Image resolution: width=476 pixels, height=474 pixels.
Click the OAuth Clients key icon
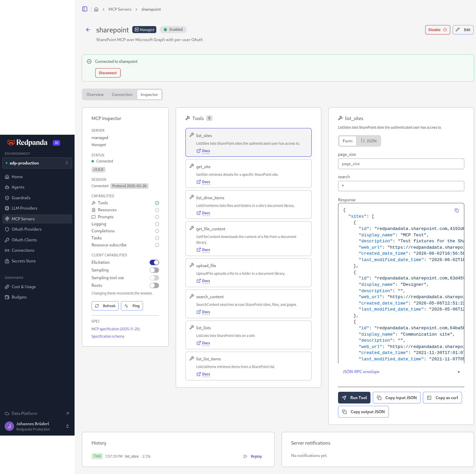tap(7, 240)
